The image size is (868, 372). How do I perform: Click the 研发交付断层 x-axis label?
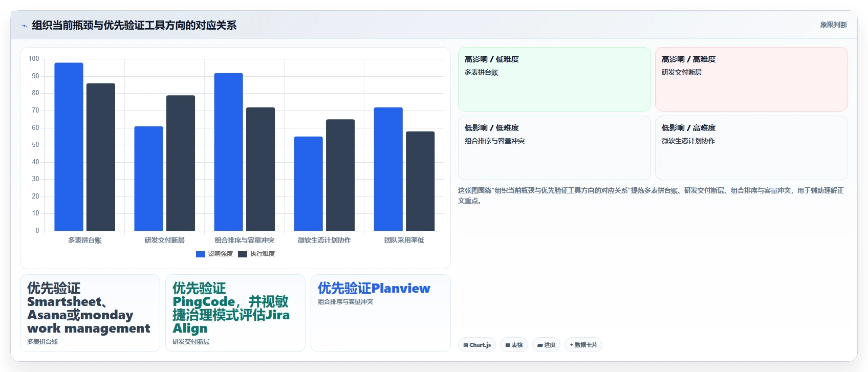(165, 240)
